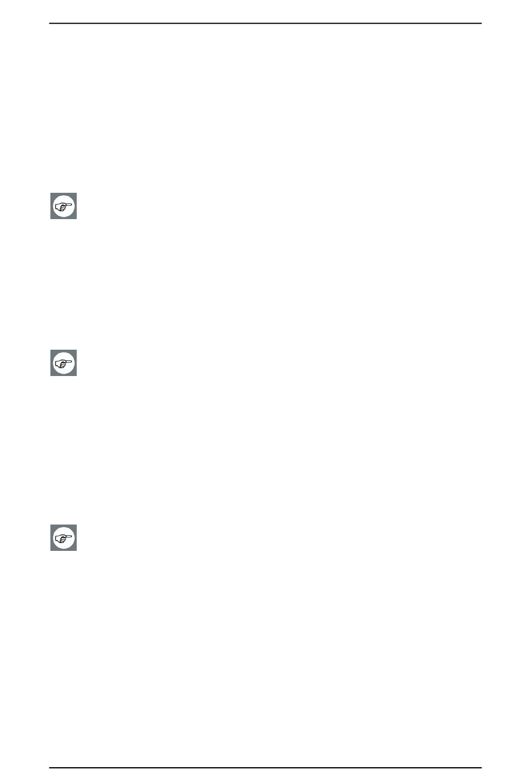Screen dimensions: 532x784
Task: Click the second pointing-hand note icon
Action: (63, 363)
